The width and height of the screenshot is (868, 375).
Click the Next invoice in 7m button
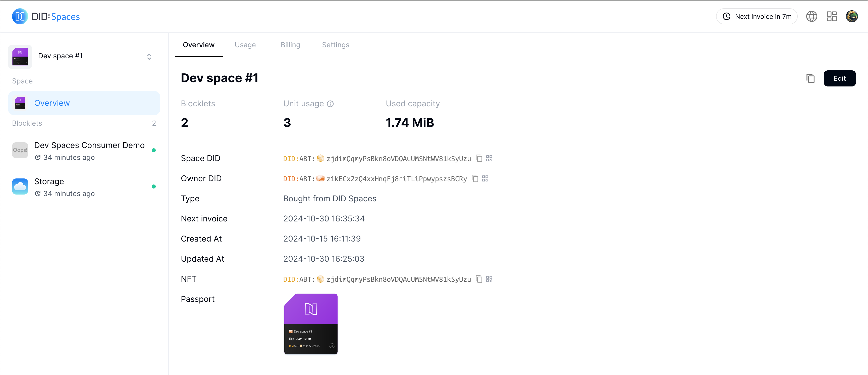click(756, 17)
